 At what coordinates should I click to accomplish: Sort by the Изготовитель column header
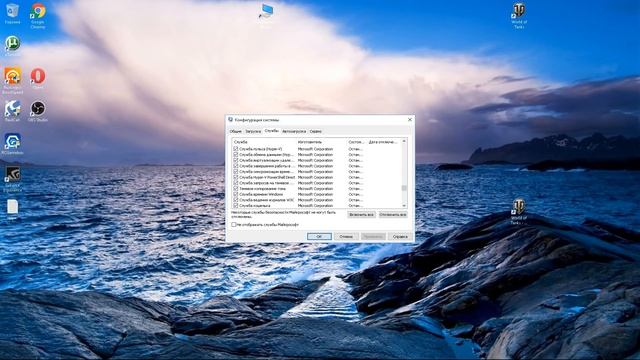coord(322,142)
